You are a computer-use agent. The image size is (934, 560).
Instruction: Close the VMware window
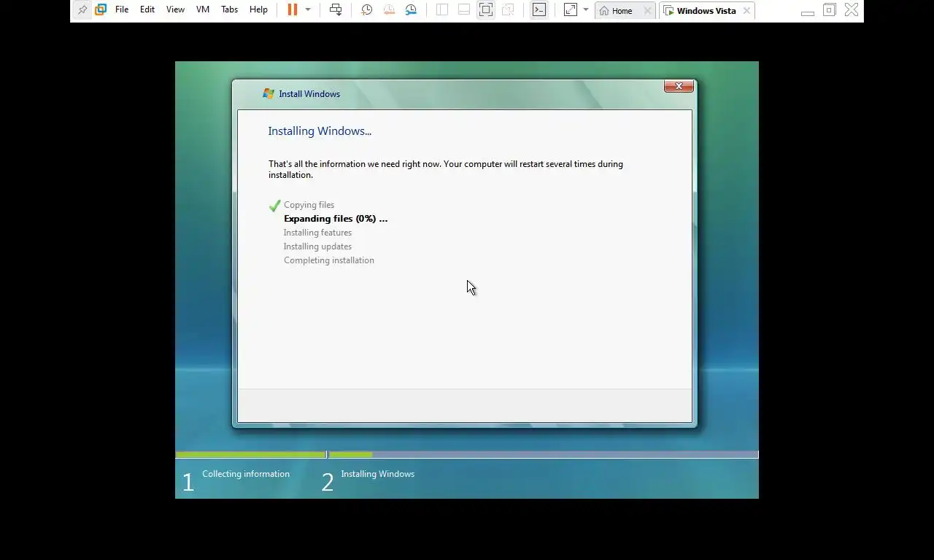click(x=852, y=10)
